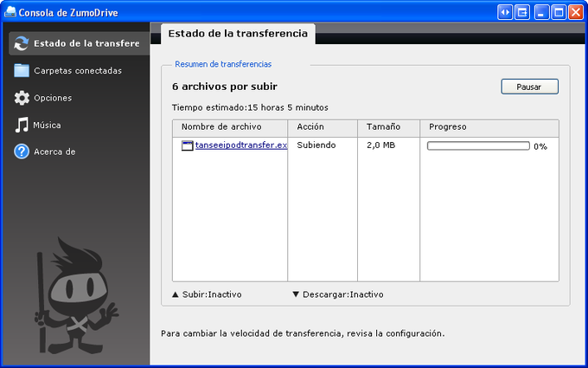Open the tanseeipodtransfer.ex file link
This screenshot has width=588, height=368.
coord(241,145)
